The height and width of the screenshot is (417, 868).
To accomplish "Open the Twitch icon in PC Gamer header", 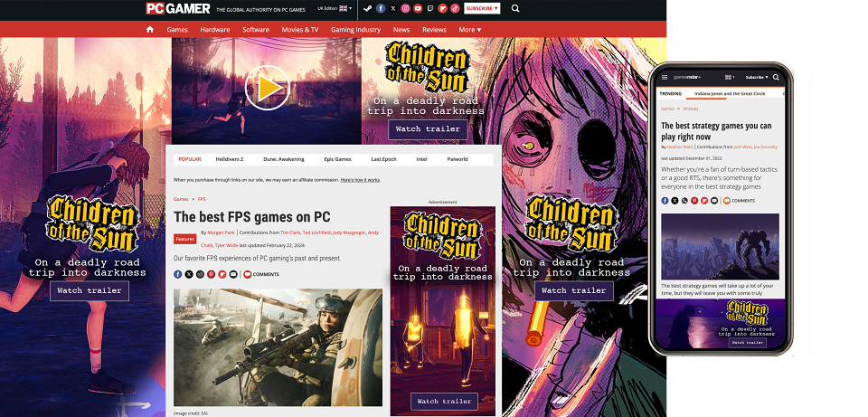I will pyautogui.click(x=430, y=8).
